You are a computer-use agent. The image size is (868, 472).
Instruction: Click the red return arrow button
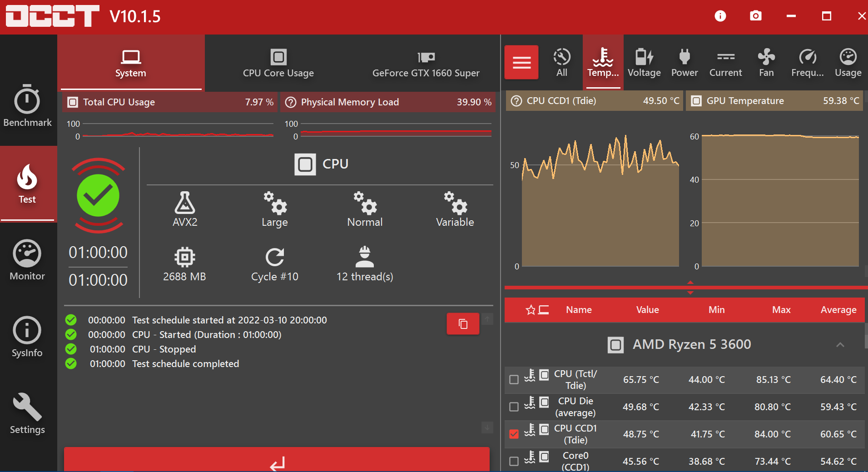point(277,460)
